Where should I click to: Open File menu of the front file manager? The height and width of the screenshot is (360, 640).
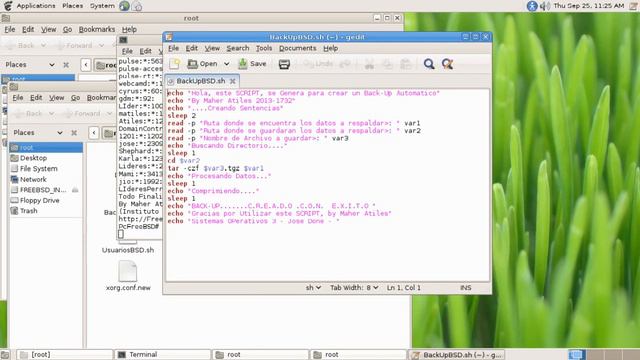click(x=18, y=98)
